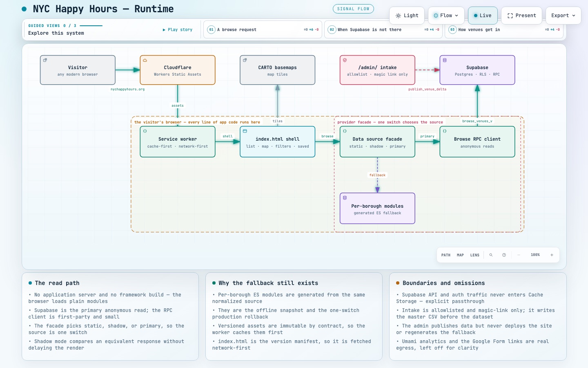Image resolution: width=588 pixels, height=368 pixels.
Task: Select the Service worker node
Action: coord(178,142)
